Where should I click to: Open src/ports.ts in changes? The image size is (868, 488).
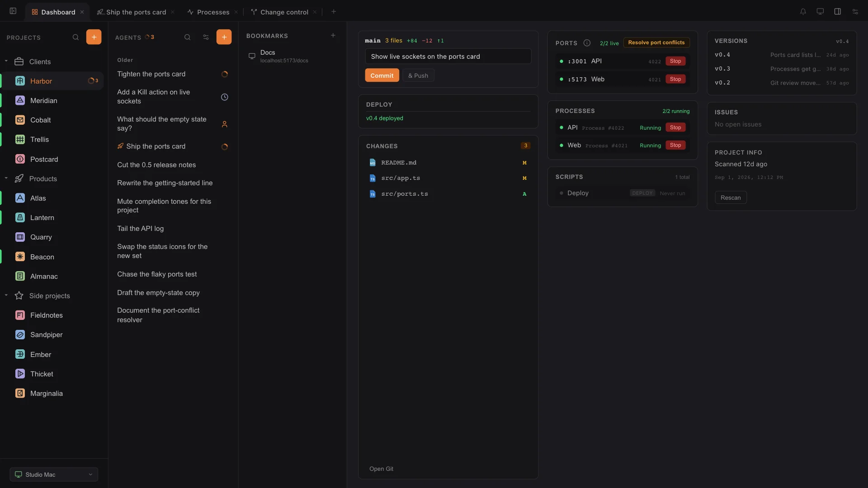click(448, 194)
